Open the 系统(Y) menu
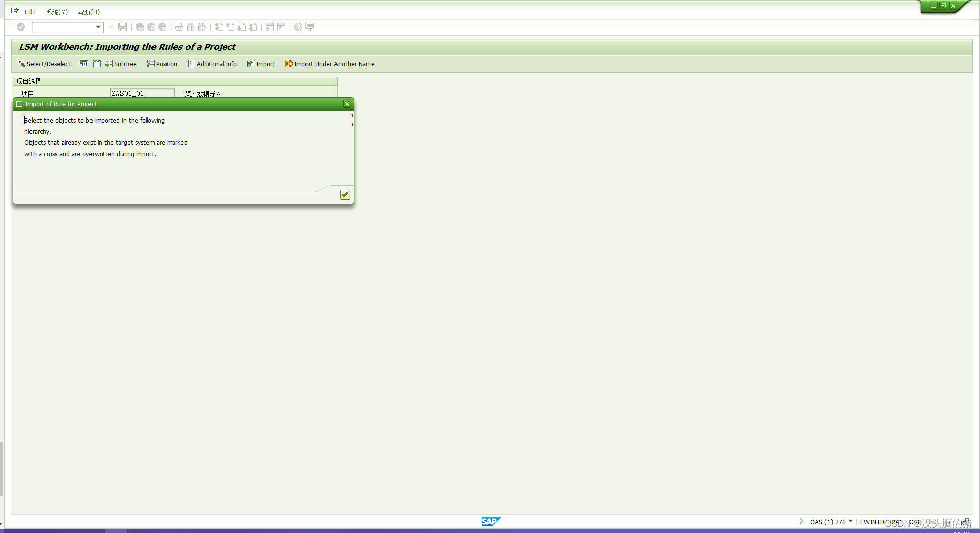The width and height of the screenshot is (980, 533). (x=56, y=12)
